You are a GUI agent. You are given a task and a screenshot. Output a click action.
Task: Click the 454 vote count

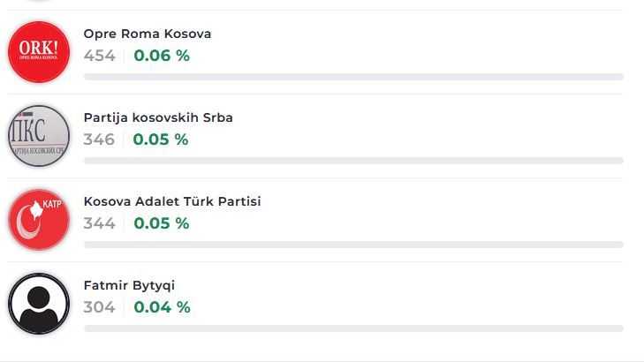100,56
